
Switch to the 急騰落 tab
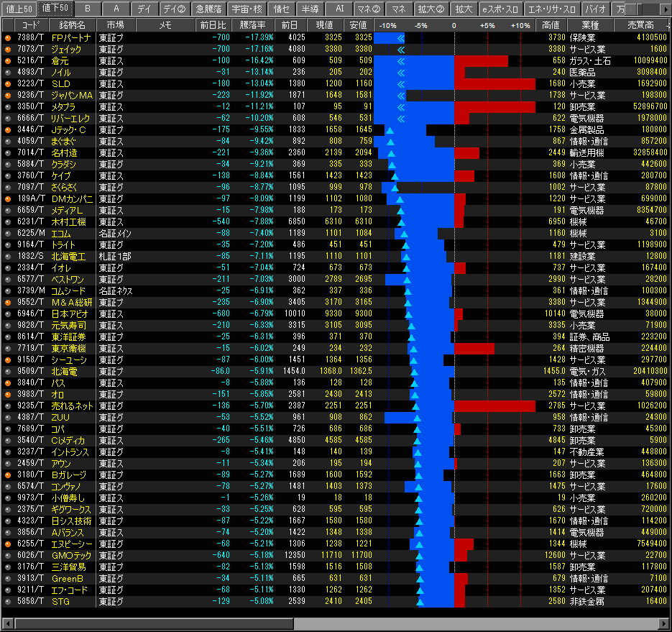208,9
